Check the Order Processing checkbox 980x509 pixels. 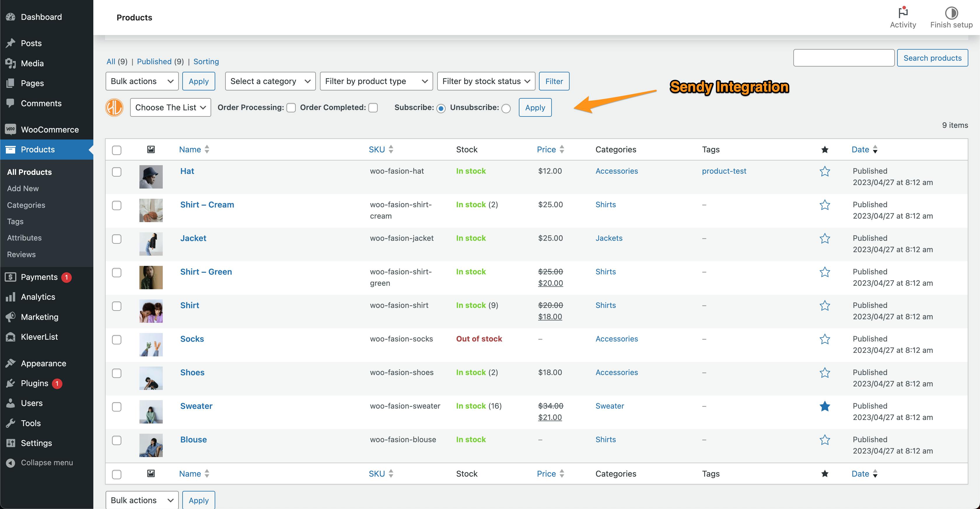pos(291,108)
